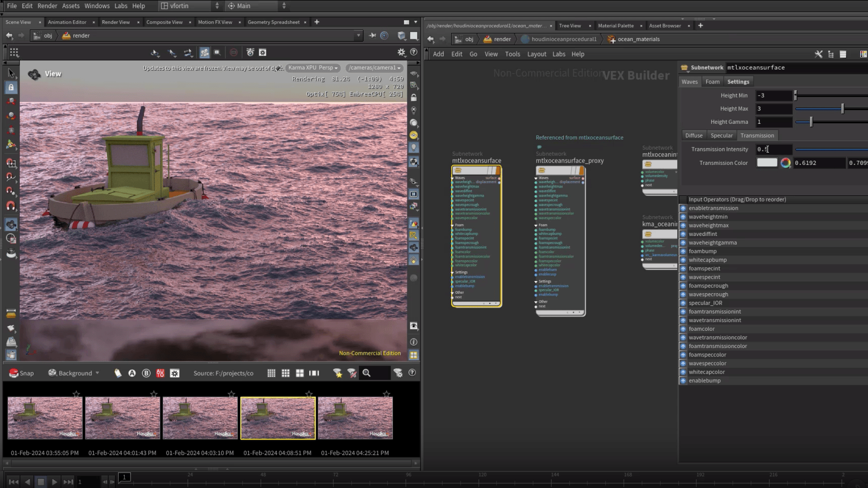Click the network editor wrench tools icon
The height and width of the screenshot is (488, 868).
point(818,54)
